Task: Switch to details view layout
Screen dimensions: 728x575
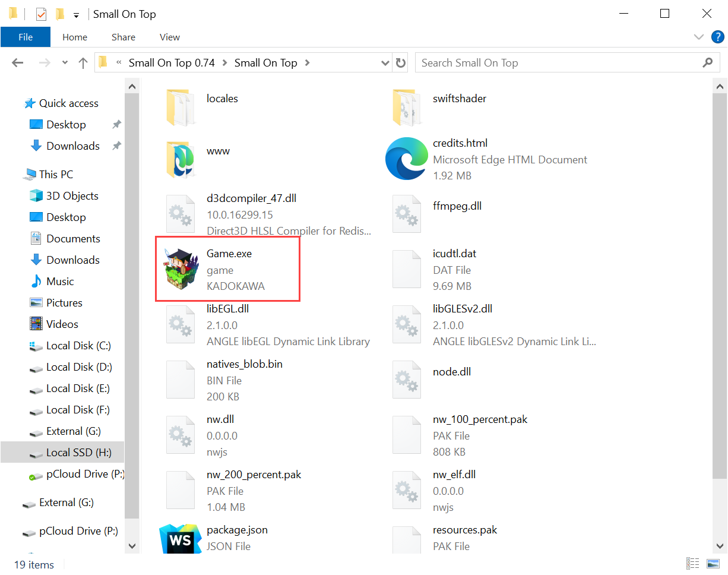Action: click(692, 563)
